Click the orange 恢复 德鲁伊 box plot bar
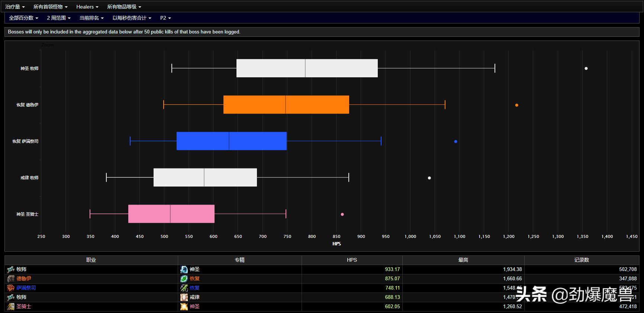Screen dimensions: 644x313 coord(286,105)
